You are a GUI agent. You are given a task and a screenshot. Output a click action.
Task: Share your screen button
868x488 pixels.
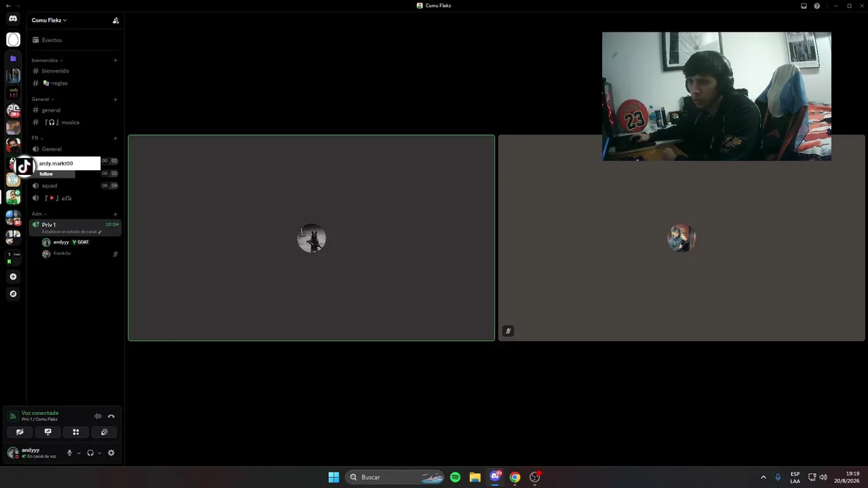[x=47, y=432]
